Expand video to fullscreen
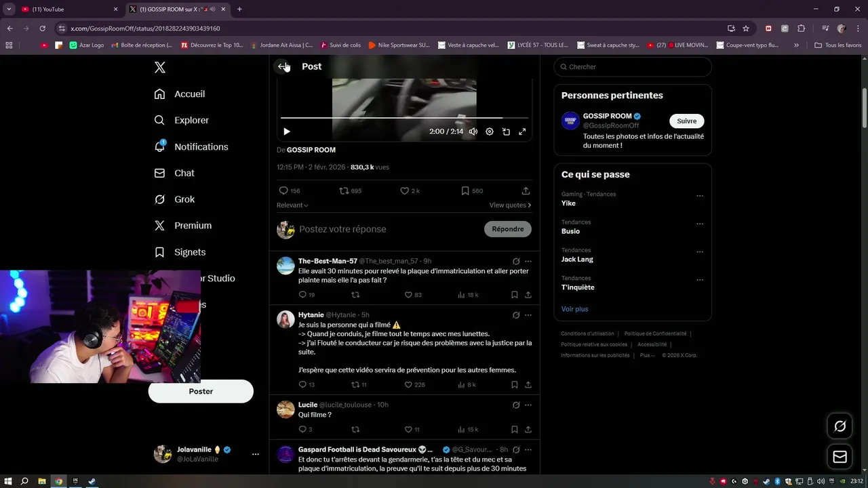The height and width of the screenshot is (488, 868). click(522, 131)
